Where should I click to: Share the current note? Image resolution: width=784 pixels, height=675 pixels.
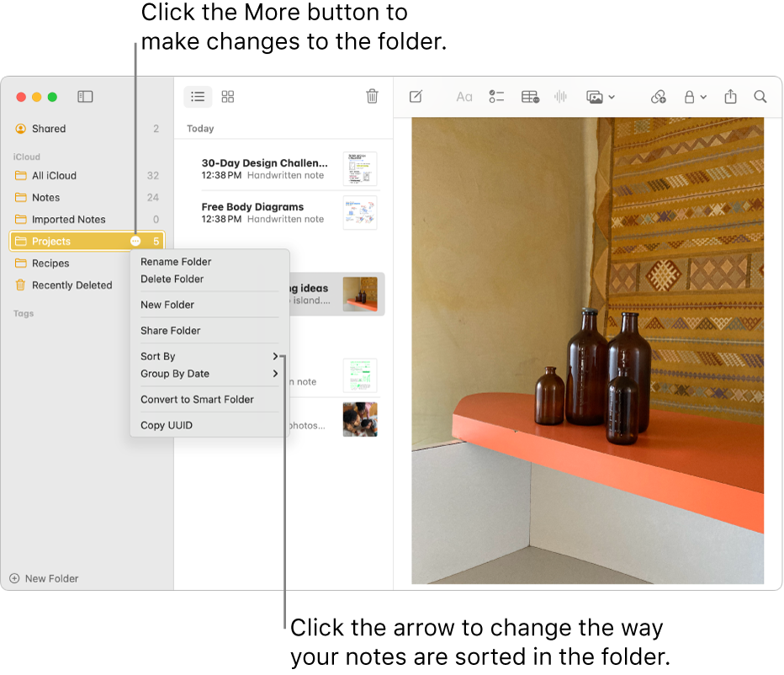729,97
